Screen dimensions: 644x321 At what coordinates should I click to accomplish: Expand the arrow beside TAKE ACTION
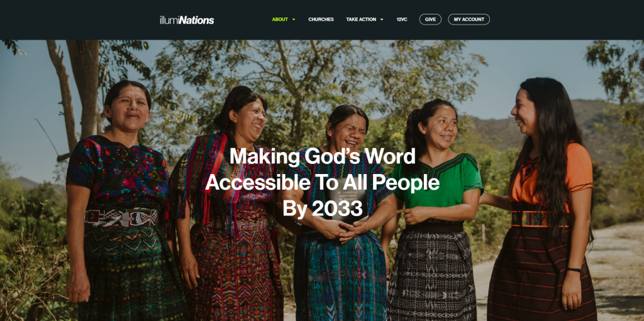tap(382, 19)
